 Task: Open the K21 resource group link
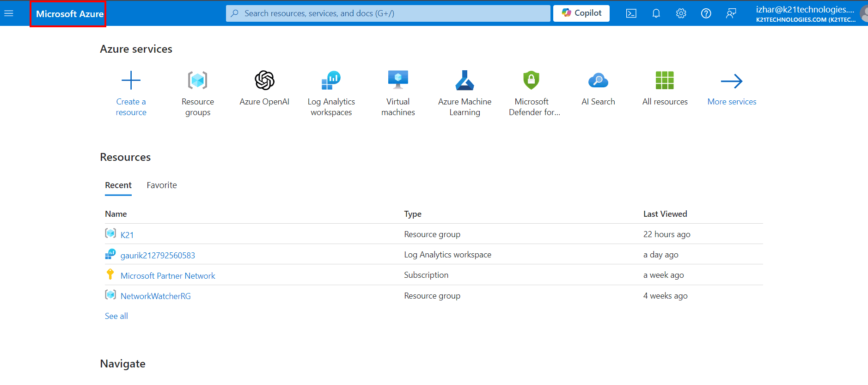coord(127,235)
